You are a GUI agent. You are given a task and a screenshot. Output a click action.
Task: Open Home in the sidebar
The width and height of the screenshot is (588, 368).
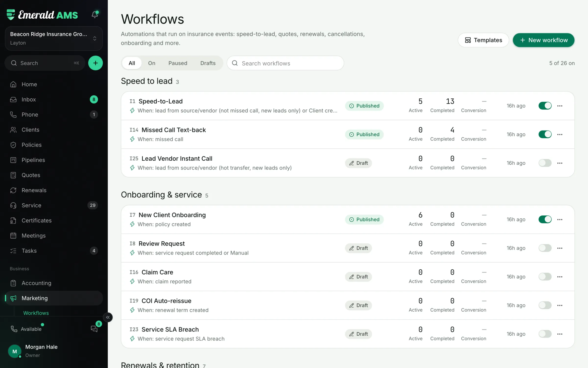pos(54,84)
